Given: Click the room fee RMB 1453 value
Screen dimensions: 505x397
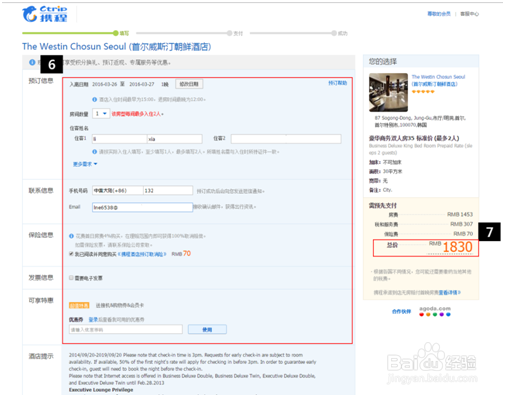Looking at the screenshot, I should [x=460, y=214].
